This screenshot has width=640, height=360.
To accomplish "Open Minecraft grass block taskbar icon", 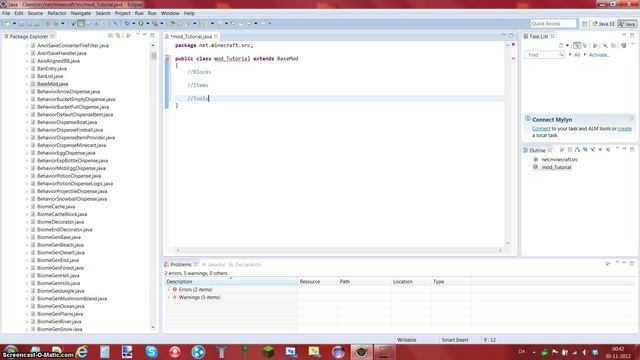I will (x=268, y=351).
